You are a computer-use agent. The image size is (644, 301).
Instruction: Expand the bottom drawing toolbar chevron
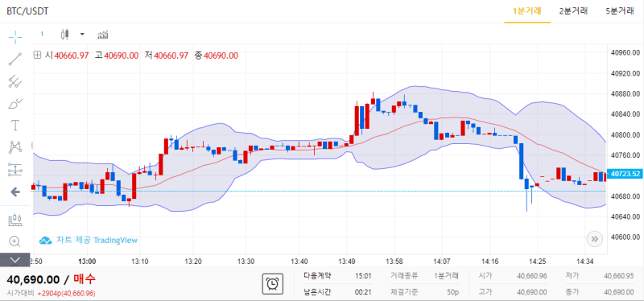(15, 260)
